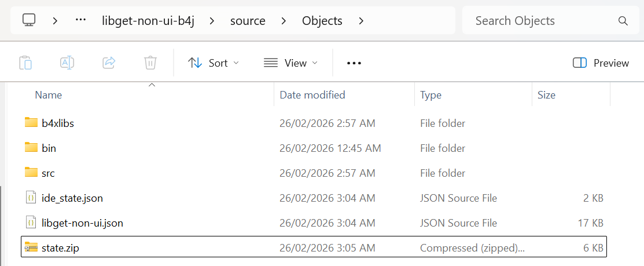Image resolution: width=644 pixels, height=266 pixels.
Task: Click the ide_state.json file icon
Action: [31, 198]
